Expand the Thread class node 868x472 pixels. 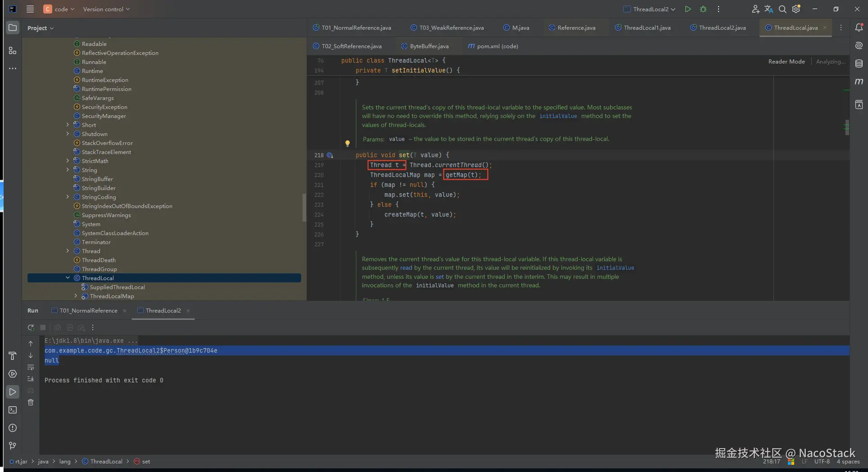click(x=68, y=251)
